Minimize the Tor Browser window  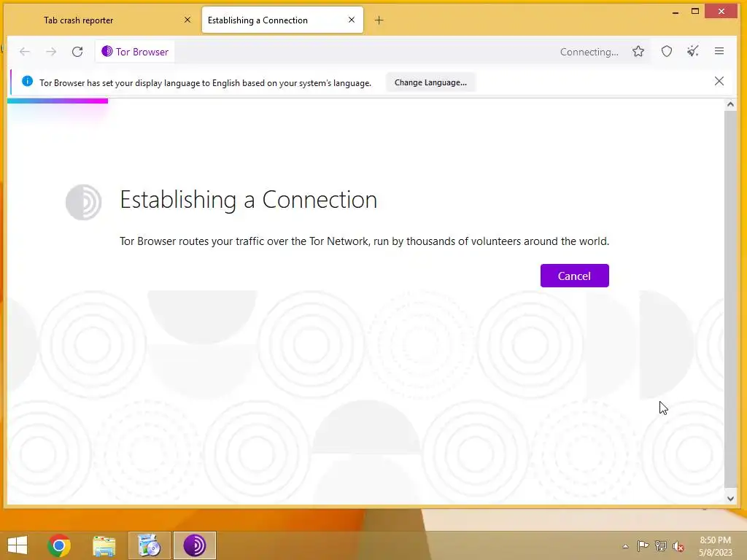675,12
